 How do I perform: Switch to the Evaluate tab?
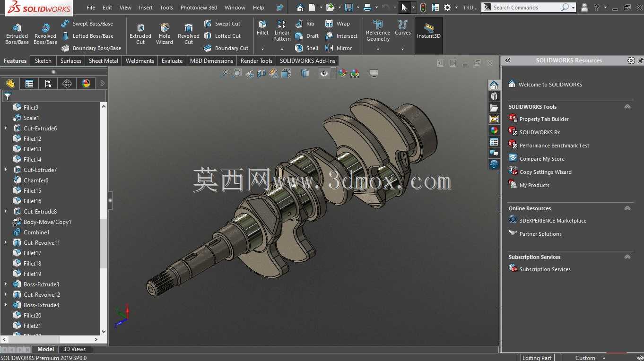[x=172, y=61]
